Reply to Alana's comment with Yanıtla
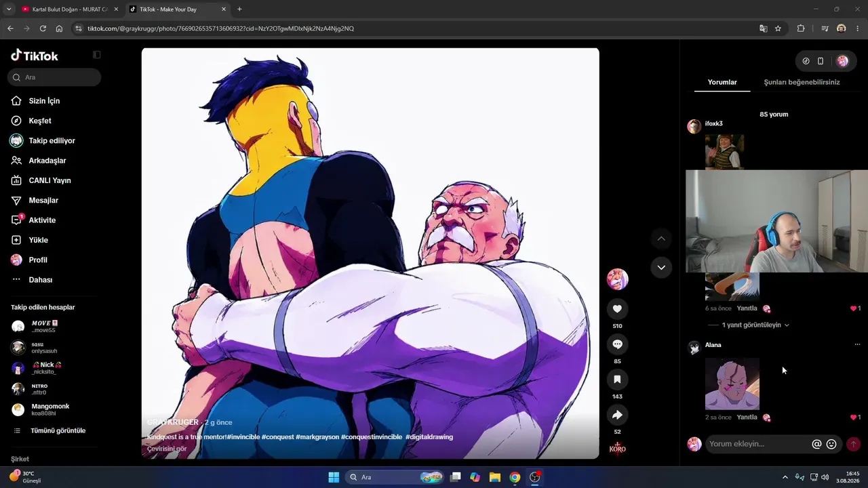This screenshot has height=488, width=868. tap(747, 418)
